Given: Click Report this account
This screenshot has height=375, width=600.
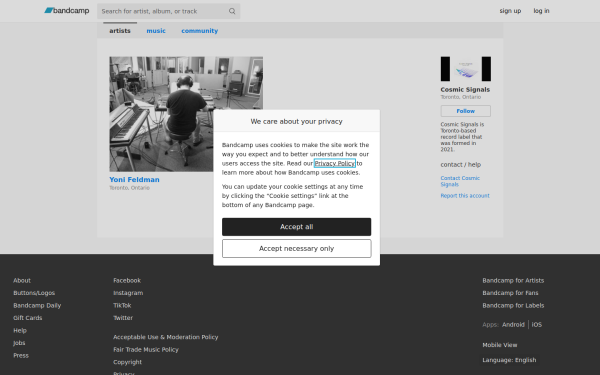Looking at the screenshot, I should click(465, 196).
